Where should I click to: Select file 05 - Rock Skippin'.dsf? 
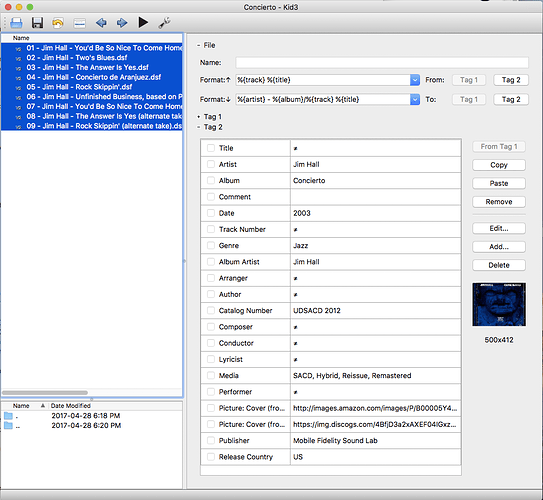92,87
